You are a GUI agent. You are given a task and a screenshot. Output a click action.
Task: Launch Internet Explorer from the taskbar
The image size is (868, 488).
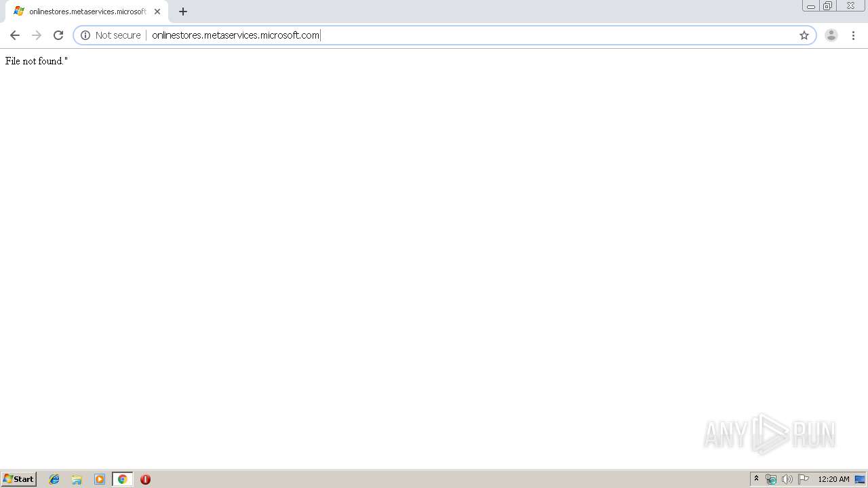(x=54, y=479)
